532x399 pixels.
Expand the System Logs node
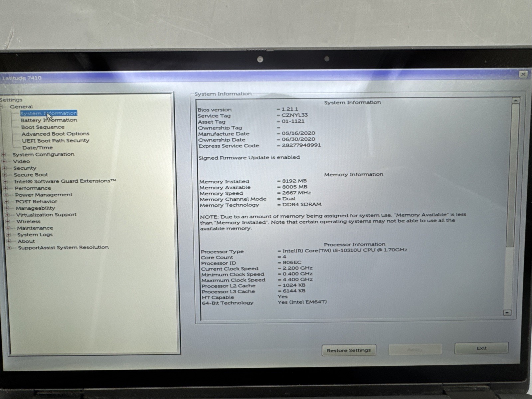point(8,235)
